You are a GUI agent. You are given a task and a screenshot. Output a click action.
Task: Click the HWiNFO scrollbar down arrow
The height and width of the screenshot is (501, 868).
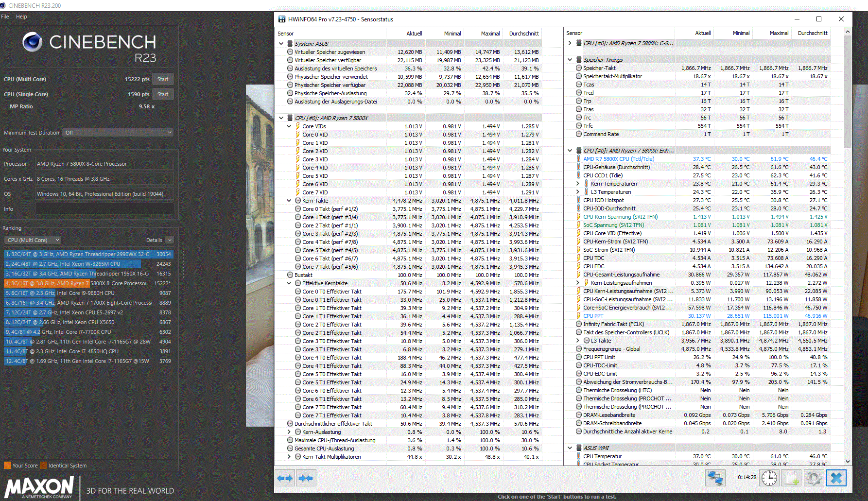click(848, 462)
